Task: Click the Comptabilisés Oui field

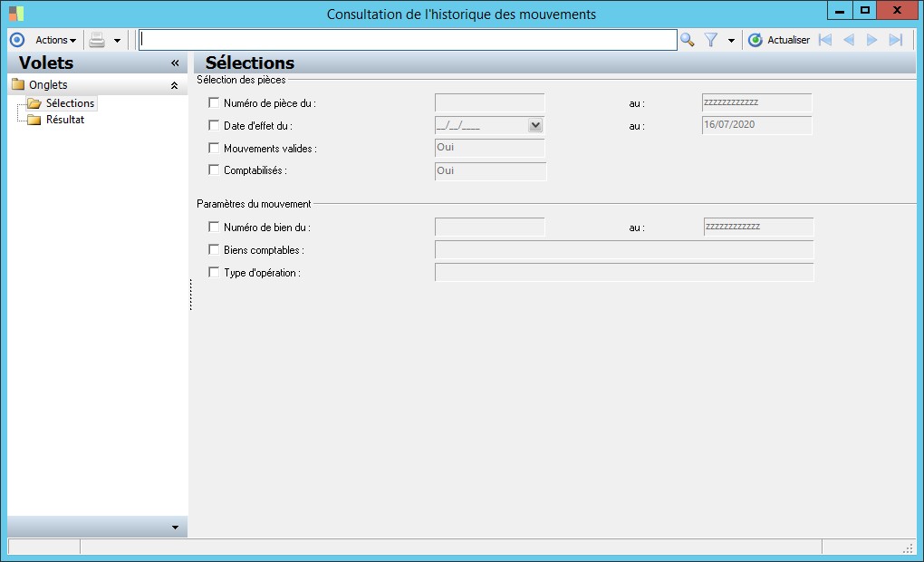Action: pos(490,171)
